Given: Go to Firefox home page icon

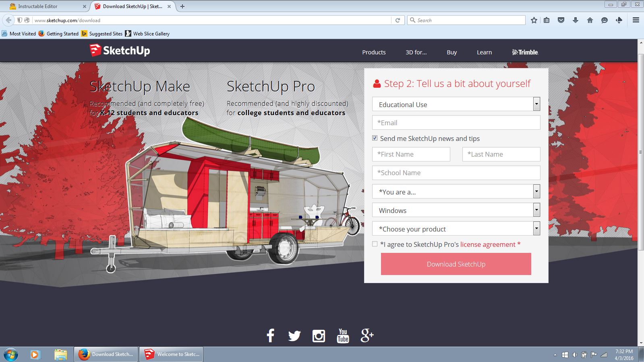Looking at the screenshot, I should tap(590, 20).
